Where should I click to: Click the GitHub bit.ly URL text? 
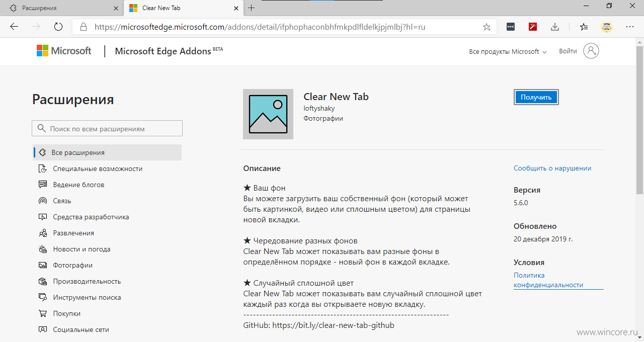coord(334,325)
